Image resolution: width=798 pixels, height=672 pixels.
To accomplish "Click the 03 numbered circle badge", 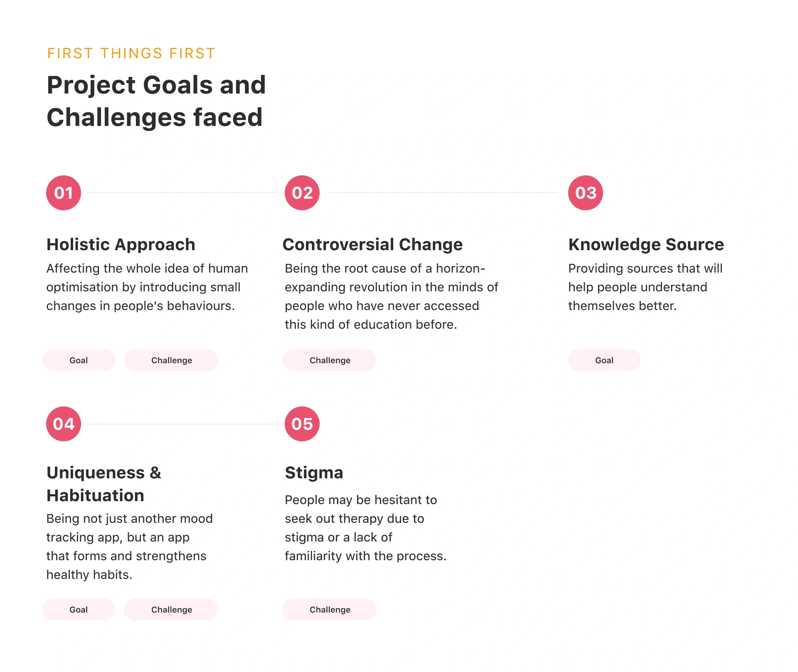I will [x=586, y=193].
